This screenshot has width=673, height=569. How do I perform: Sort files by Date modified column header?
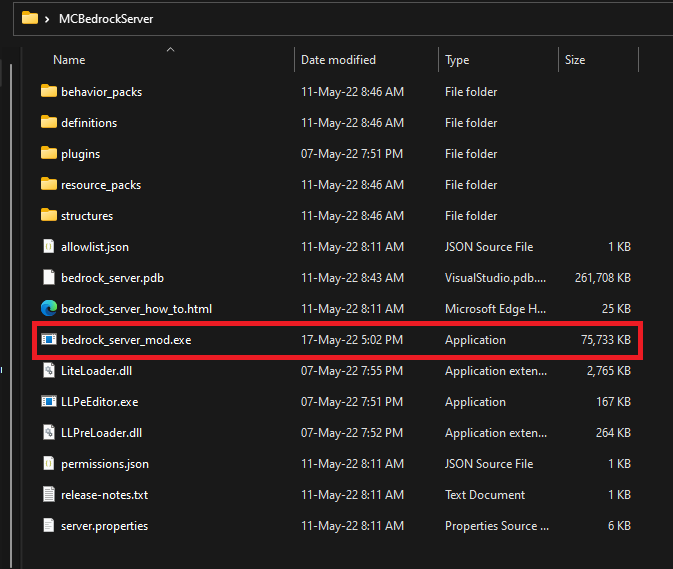338,60
